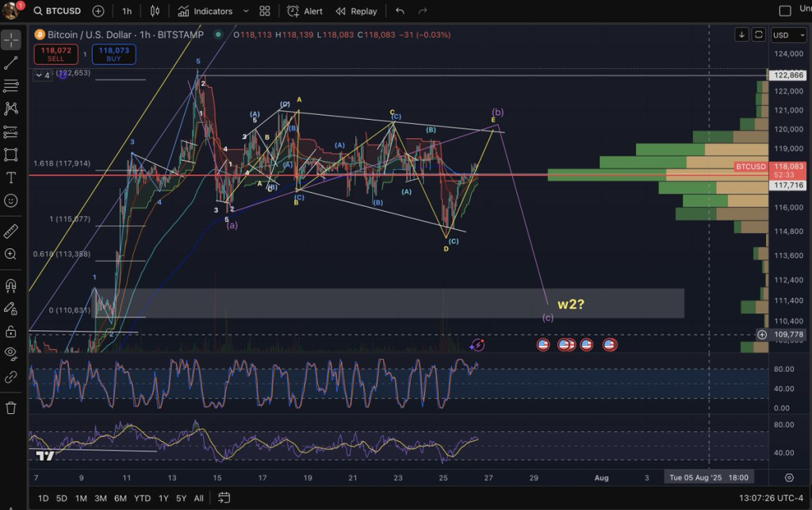This screenshot has width=812, height=510.
Task: Open the chart patterns drawing tool
Action: pos(11,109)
